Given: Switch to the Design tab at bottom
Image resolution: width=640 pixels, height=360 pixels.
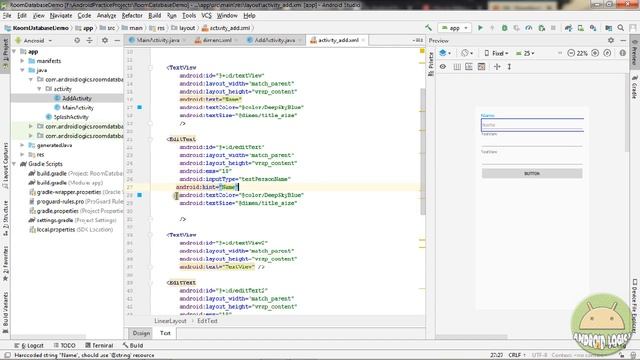Looking at the screenshot, I should pyautogui.click(x=141, y=333).
